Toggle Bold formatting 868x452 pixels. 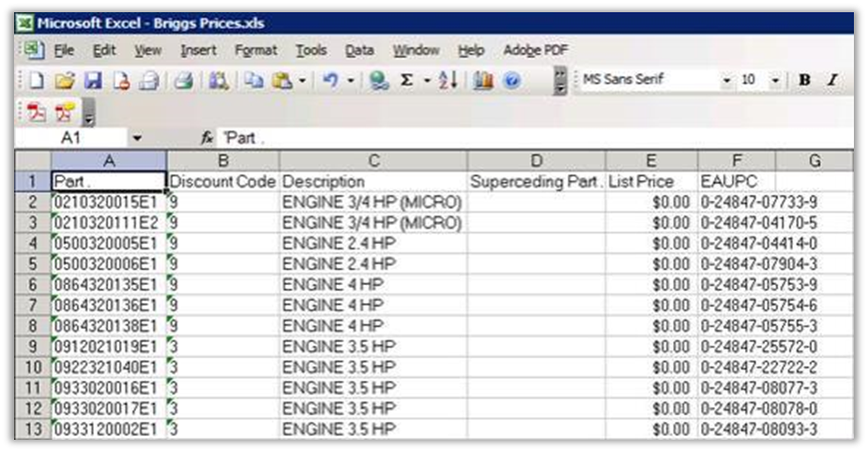pyautogui.click(x=804, y=81)
